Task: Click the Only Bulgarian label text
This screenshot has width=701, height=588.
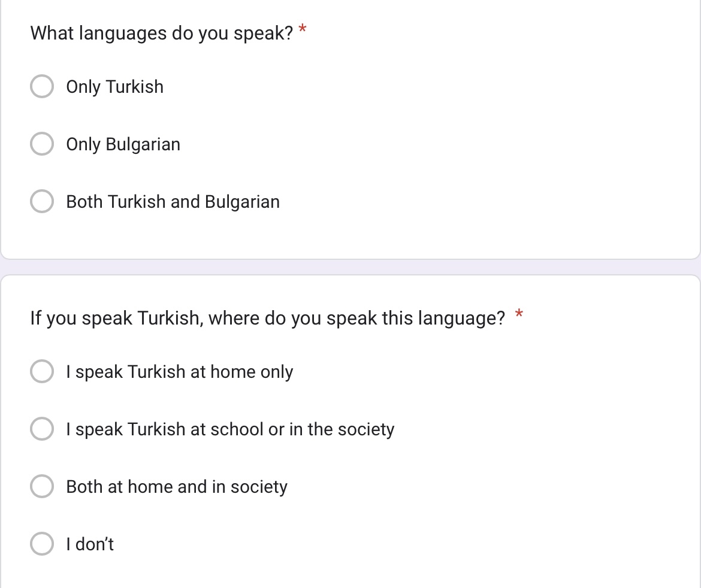Action: [x=123, y=144]
